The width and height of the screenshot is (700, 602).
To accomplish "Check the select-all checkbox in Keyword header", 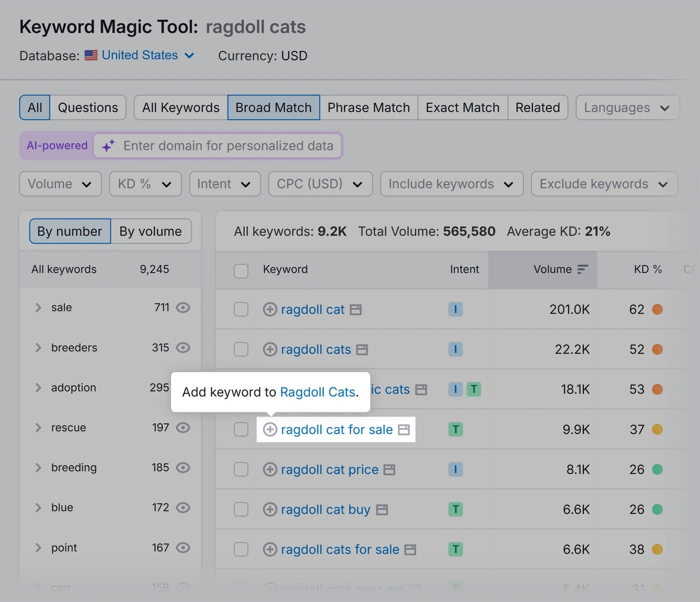I will pyautogui.click(x=241, y=270).
